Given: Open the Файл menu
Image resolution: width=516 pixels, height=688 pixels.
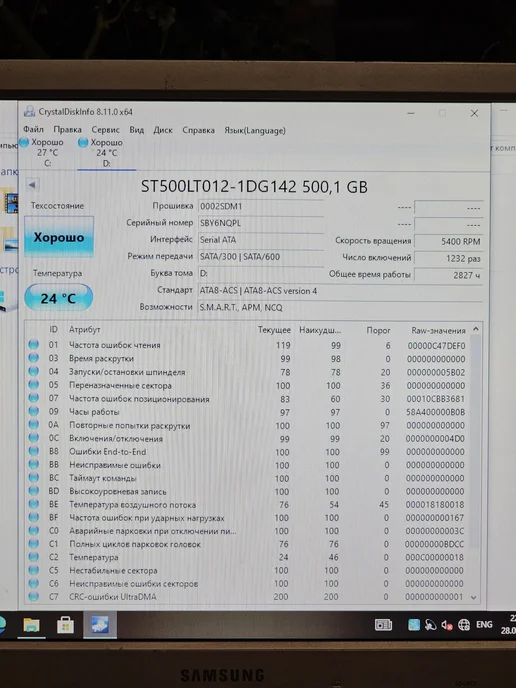Looking at the screenshot, I should click(x=33, y=129).
